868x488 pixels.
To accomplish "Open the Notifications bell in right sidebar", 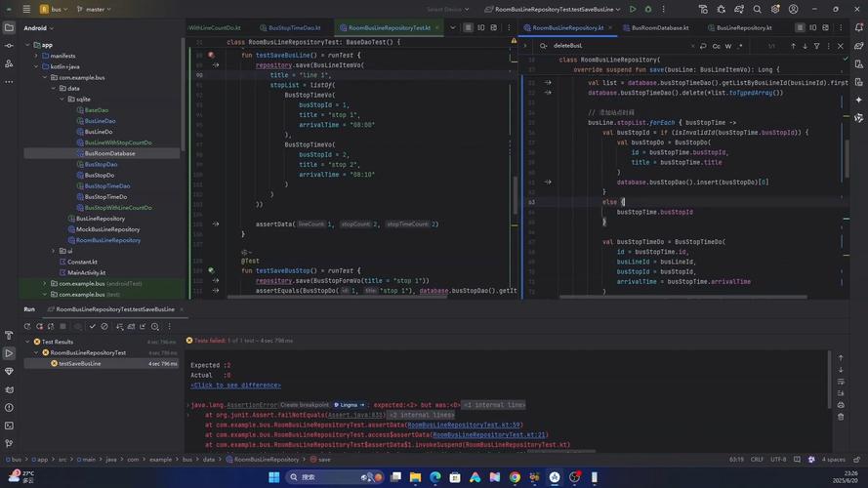I will pos(858,28).
